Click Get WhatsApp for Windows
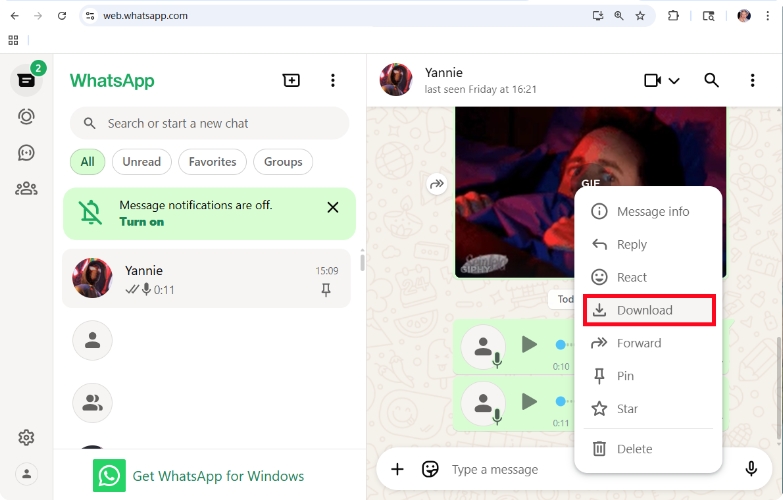This screenshot has width=783, height=500. pos(217,476)
